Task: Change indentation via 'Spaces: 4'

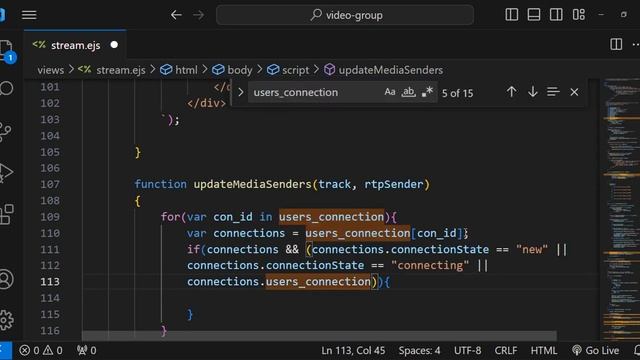Action: tap(419, 351)
